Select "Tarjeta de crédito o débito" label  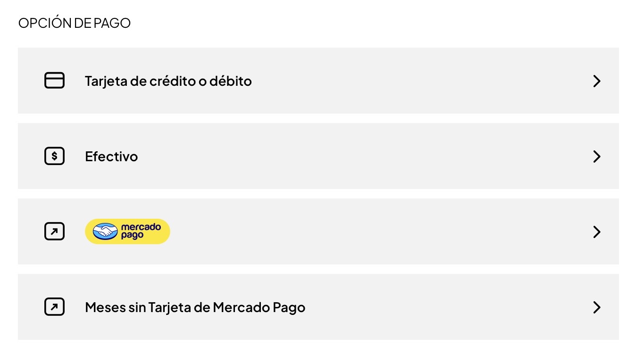point(168,81)
